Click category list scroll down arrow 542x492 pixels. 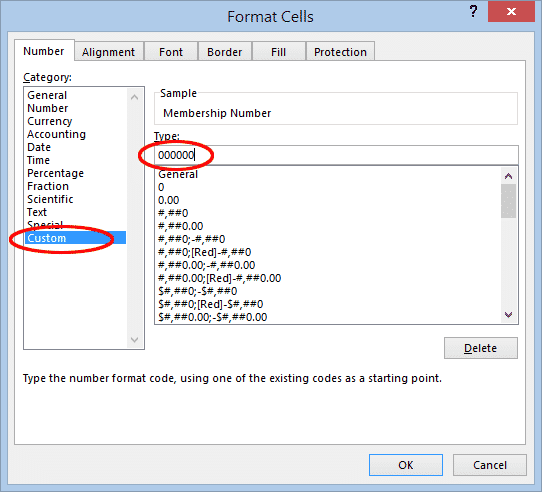point(134,340)
